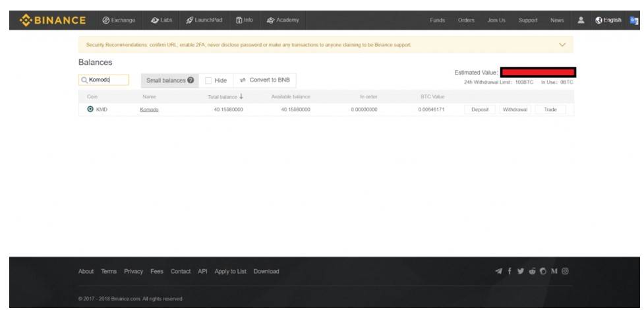Click the 24h Withdrawal Limit text
The height and width of the screenshot is (310, 644).
click(x=498, y=82)
